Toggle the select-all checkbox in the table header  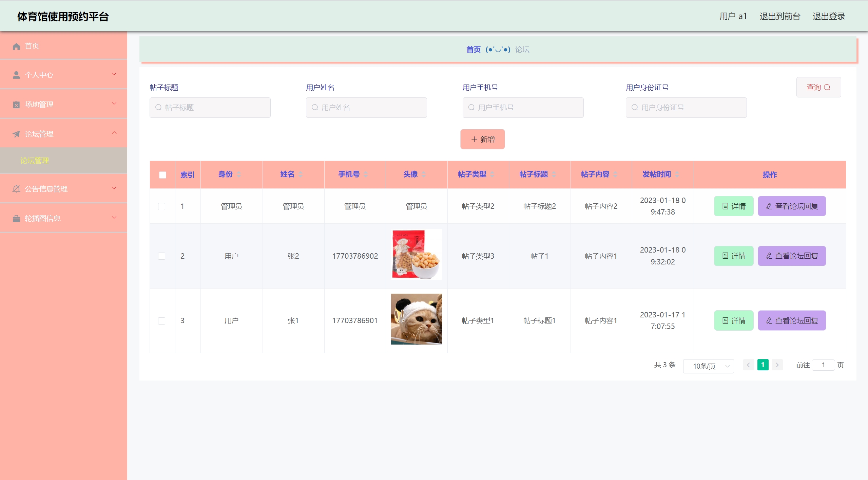point(162,175)
